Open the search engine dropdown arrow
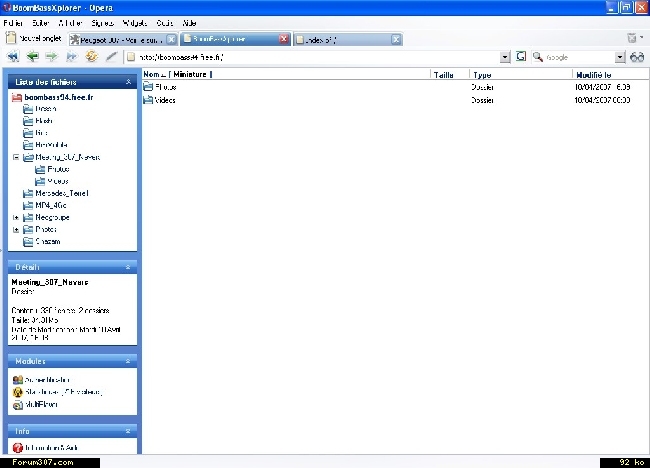 coord(619,57)
